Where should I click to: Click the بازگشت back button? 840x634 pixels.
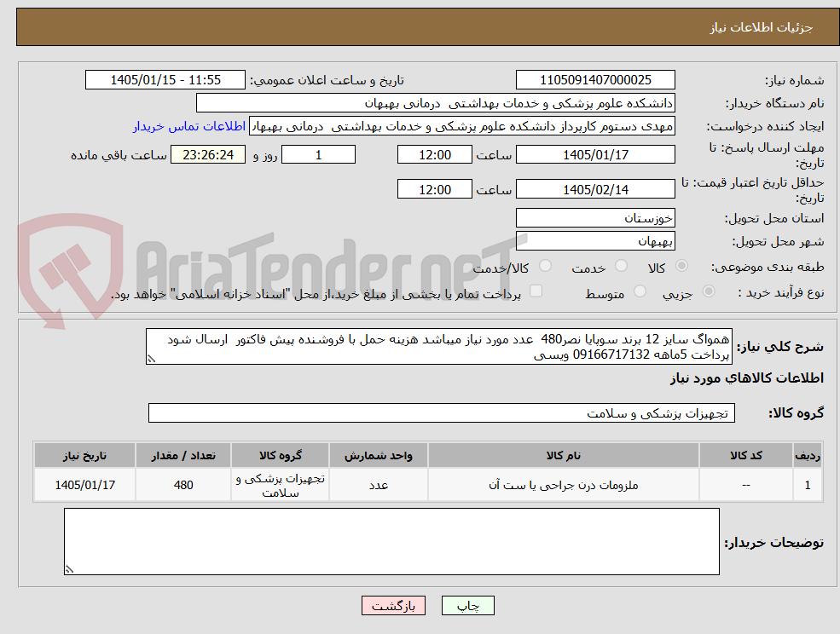(x=393, y=606)
